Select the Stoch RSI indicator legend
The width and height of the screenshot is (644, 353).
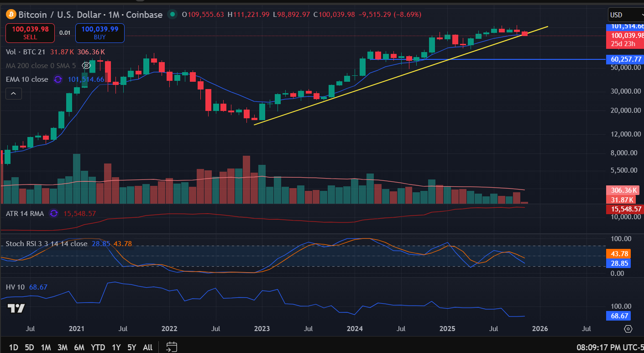tap(47, 244)
